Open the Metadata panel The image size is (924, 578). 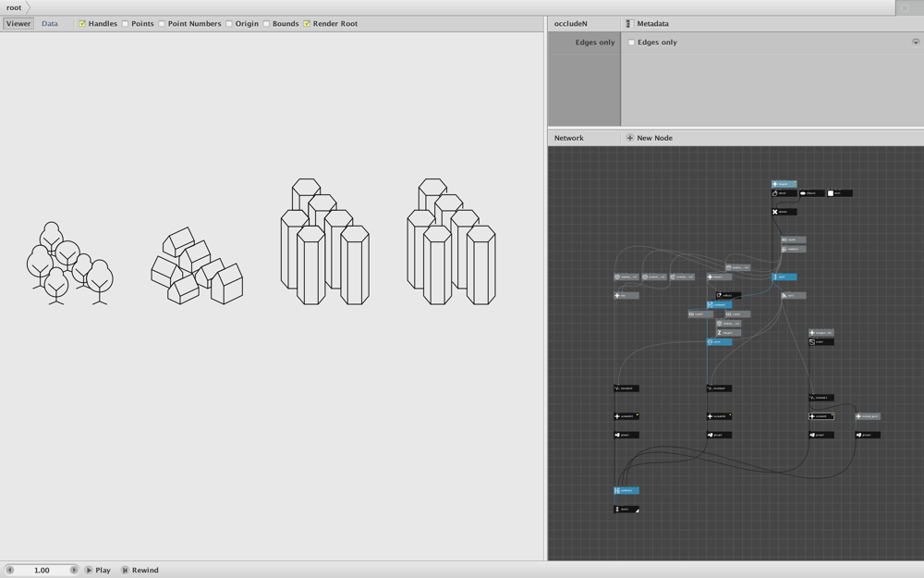(x=647, y=24)
